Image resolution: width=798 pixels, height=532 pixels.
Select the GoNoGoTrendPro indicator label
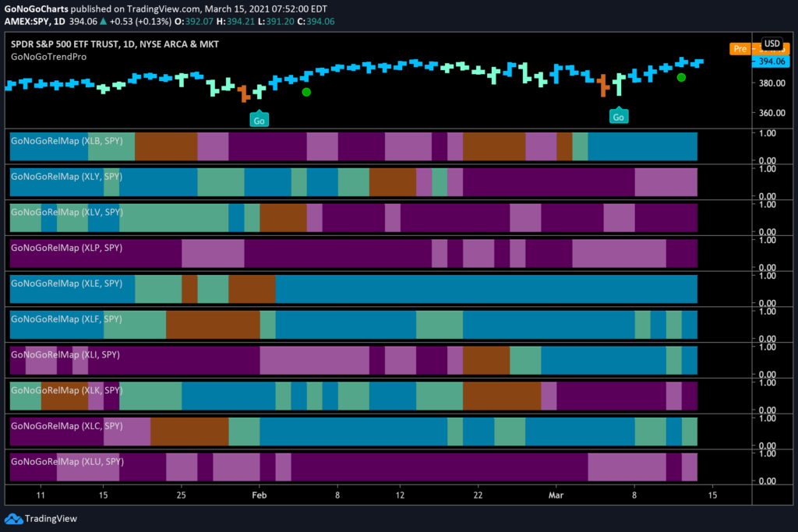pyautogui.click(x=49, y=57)
